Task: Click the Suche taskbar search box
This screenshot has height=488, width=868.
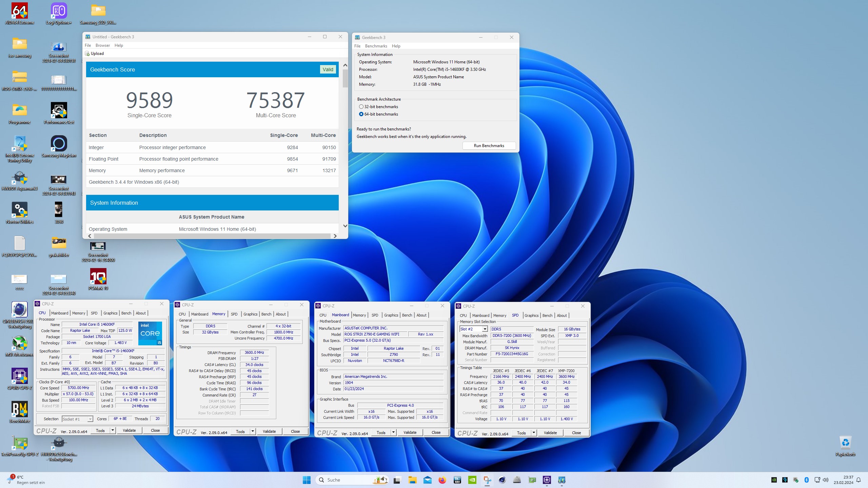Action: pos(353,480)
